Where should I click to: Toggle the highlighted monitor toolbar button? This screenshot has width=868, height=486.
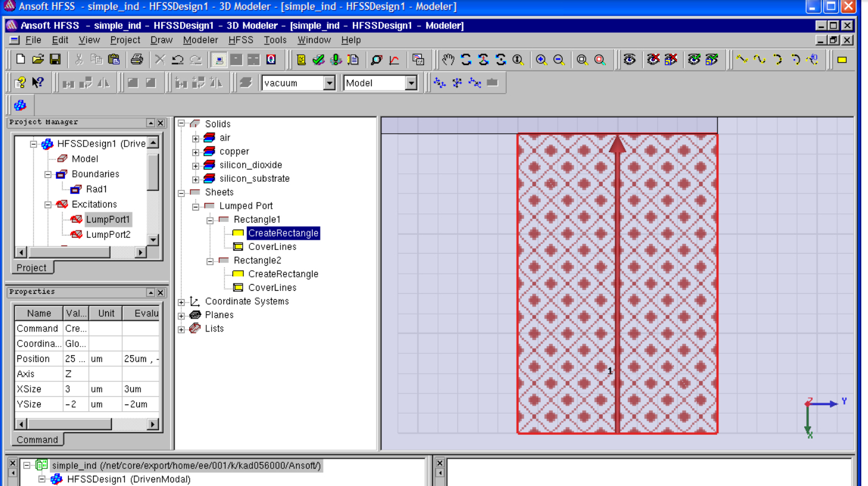tap(219, 60)
